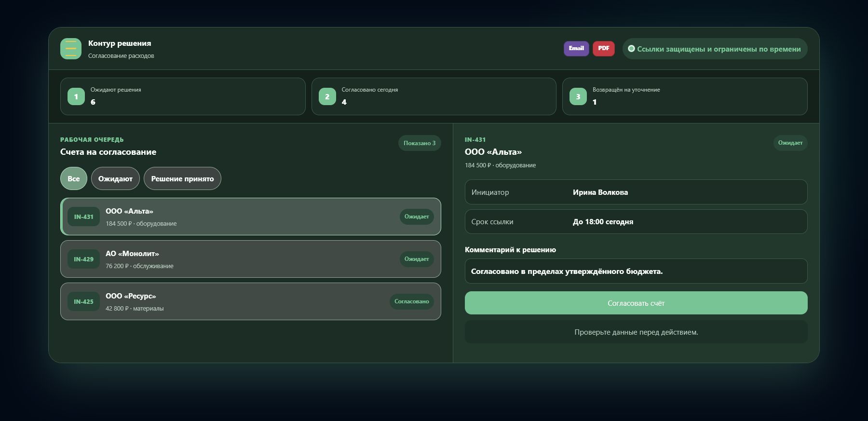Viewport: 868px width, 421px height.
Task: Click the Контур решения title
Action: 120,43
